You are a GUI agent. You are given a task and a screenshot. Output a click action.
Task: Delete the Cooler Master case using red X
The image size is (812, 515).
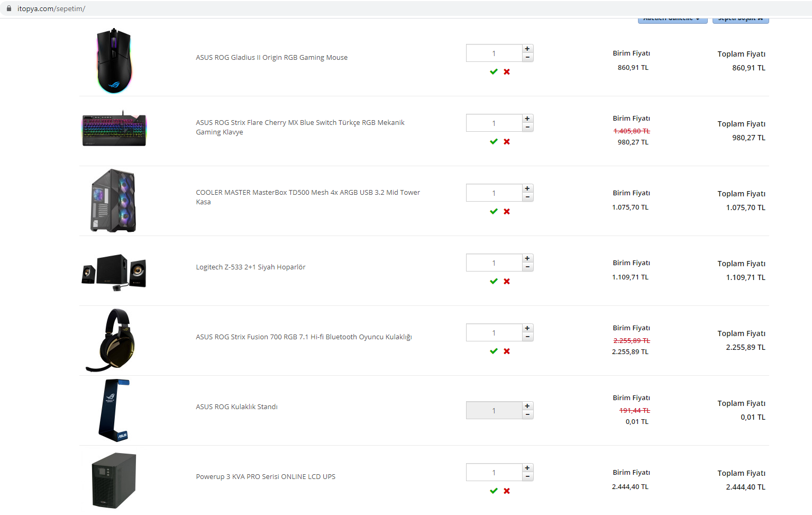(x=507, y=212)
